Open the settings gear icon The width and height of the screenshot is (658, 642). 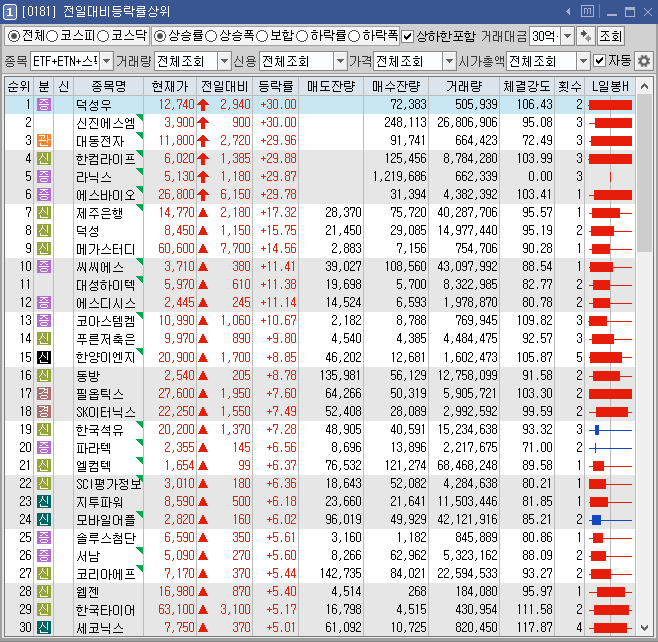[x=643, y=61]
